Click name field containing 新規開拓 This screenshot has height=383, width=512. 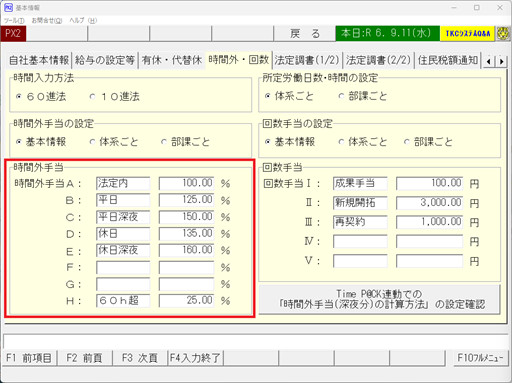[x=360, y=203]
